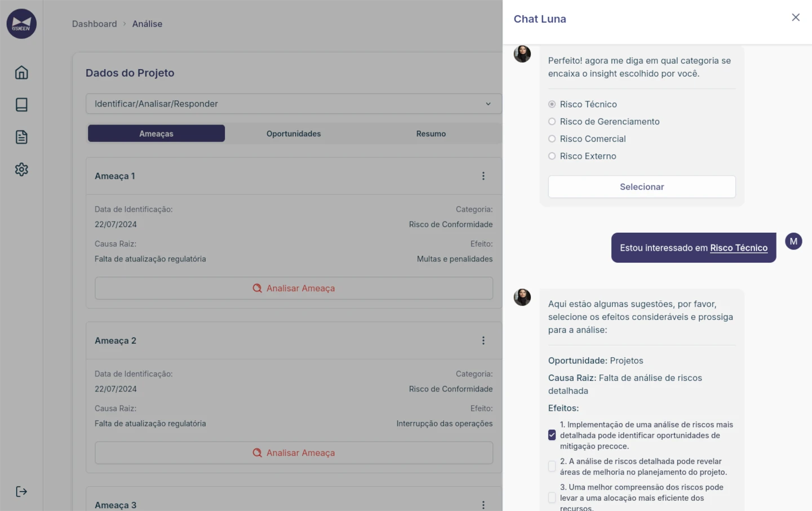
Task: Open the Identificar/Analisar/Responder dropdown
Action: [294, 104]
